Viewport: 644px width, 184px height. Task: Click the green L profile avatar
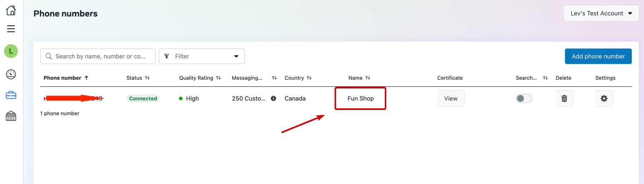tap(11, 51)
